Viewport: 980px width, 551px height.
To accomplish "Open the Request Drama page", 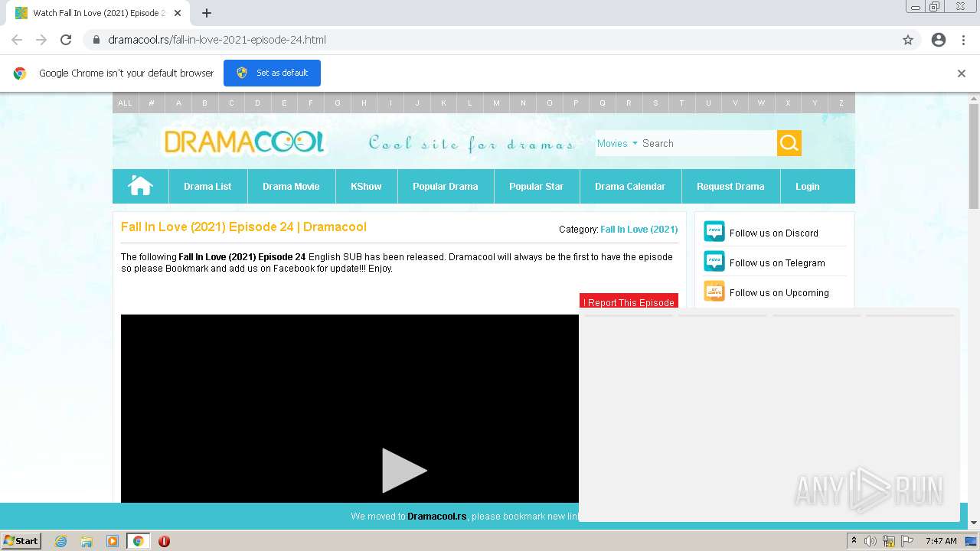I will coord(730,186).
